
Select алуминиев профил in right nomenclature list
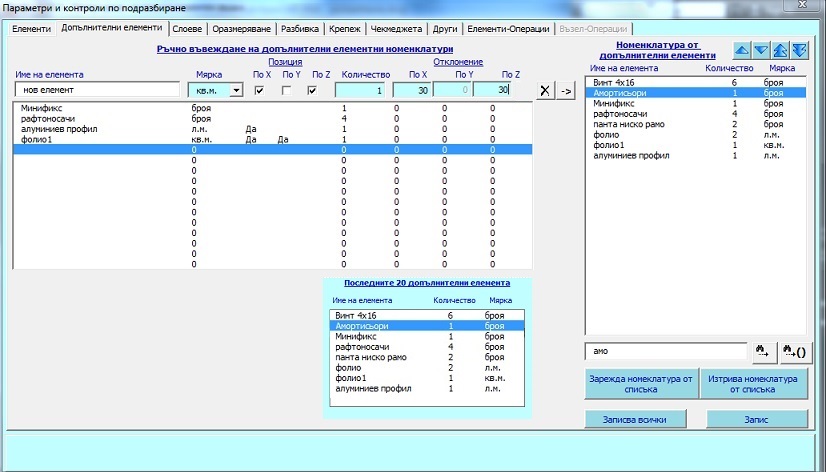tap(695, 155)
